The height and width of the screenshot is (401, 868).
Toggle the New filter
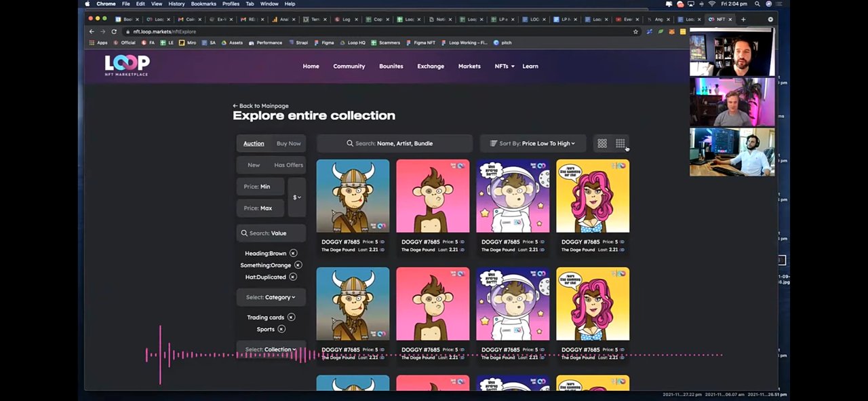point(254,165)
